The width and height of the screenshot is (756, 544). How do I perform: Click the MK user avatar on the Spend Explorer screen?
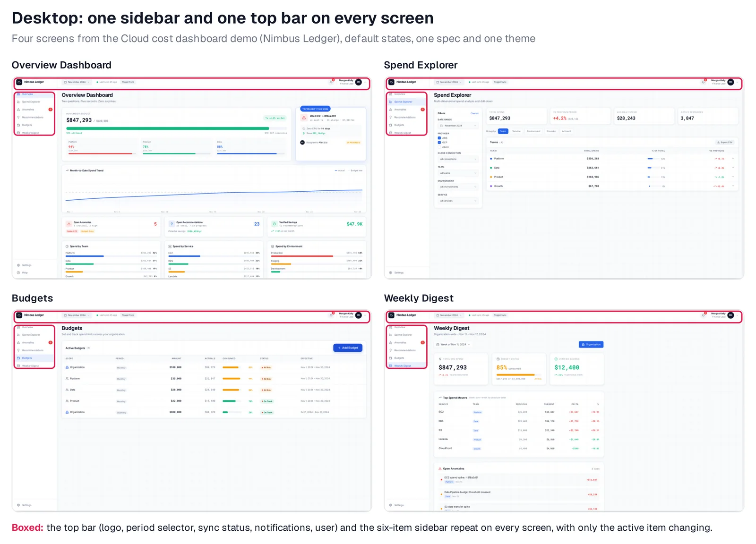731,82
